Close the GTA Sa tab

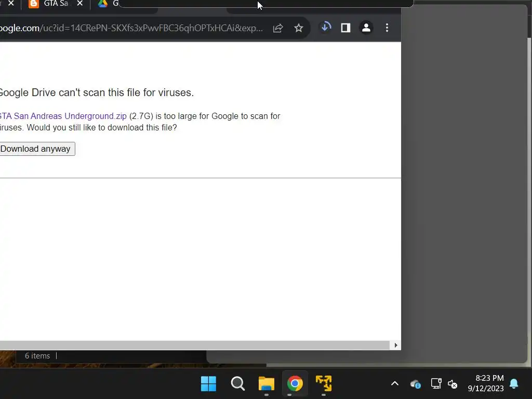[79, 4]
